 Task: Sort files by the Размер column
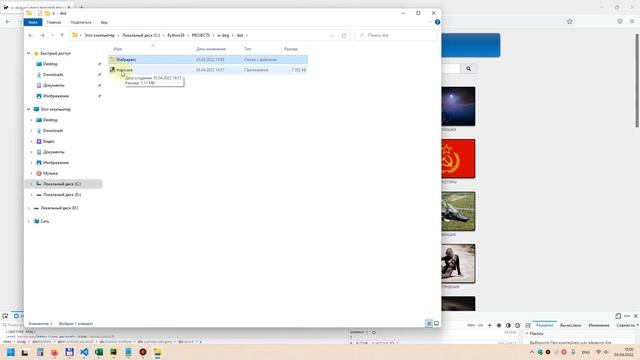tap(291, 49)
